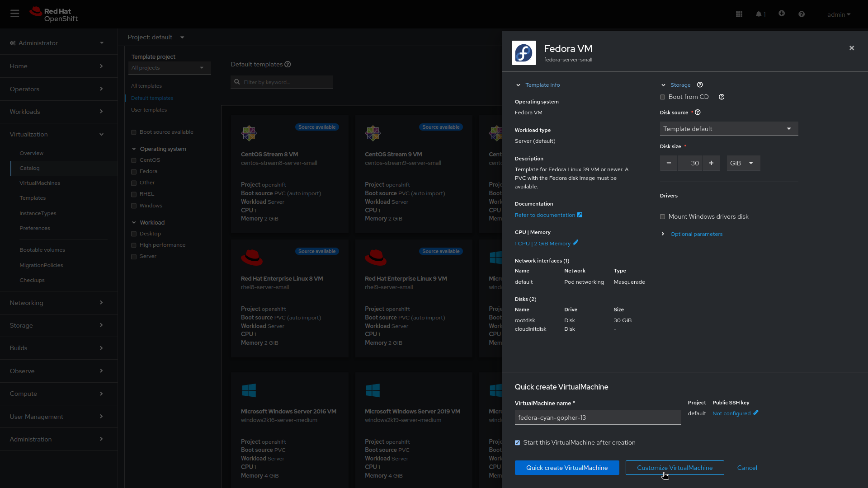This screenshot has height=488, width=868.
Task: Click the help question mark icon in top bar
Action: (x=802, y=14)
